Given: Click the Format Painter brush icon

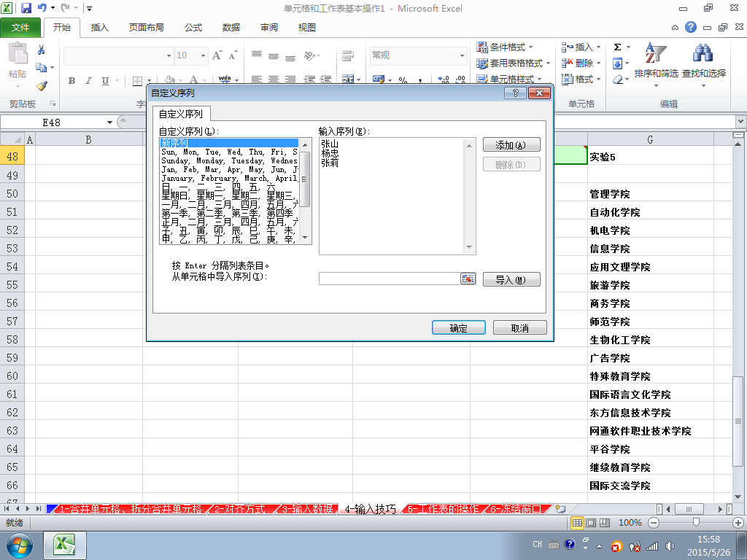Looking at the screenshot, I should click(42, 86).
